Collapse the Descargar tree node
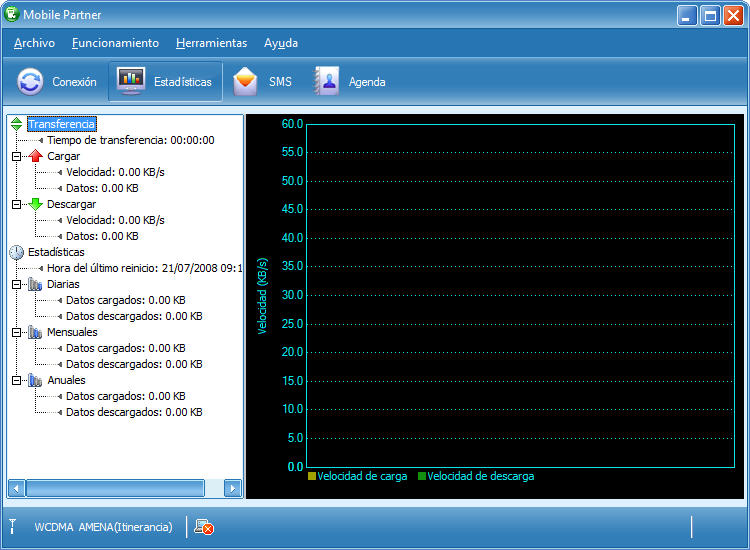The width and height of the screenshot is (750, 550). [x=16, y=204]
